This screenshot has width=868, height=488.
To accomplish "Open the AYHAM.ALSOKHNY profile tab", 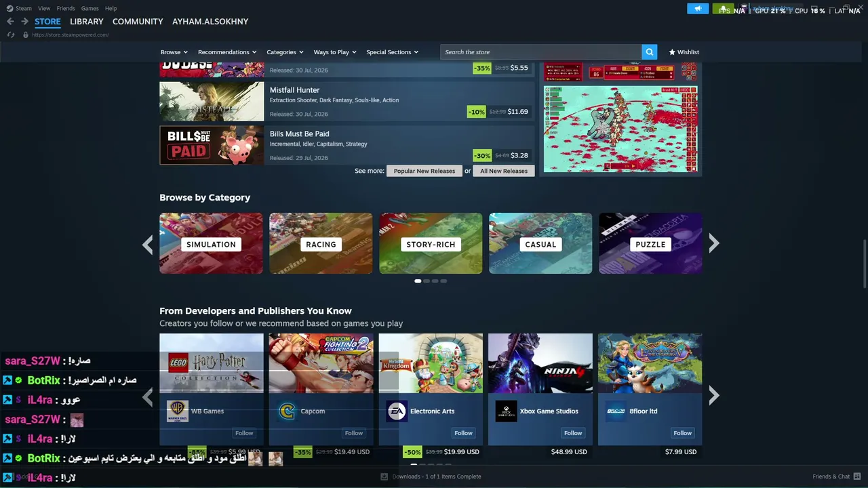I will pos(210,22).
